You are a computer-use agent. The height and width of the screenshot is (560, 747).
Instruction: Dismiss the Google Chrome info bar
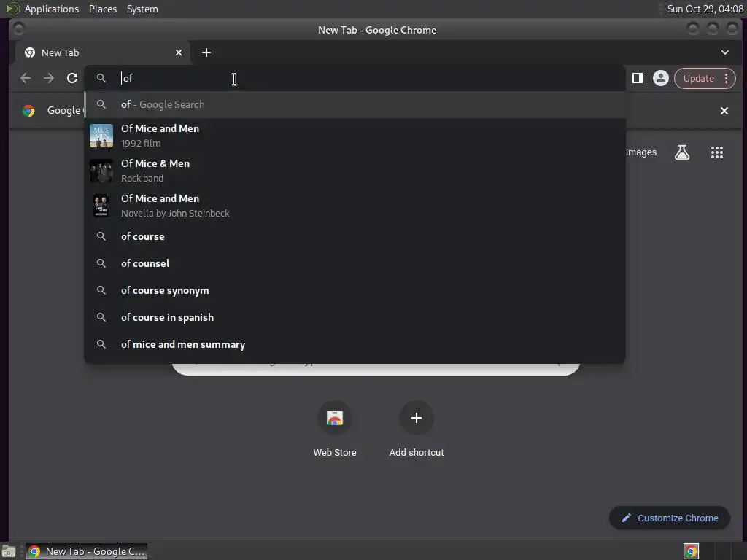coord(724,111)
